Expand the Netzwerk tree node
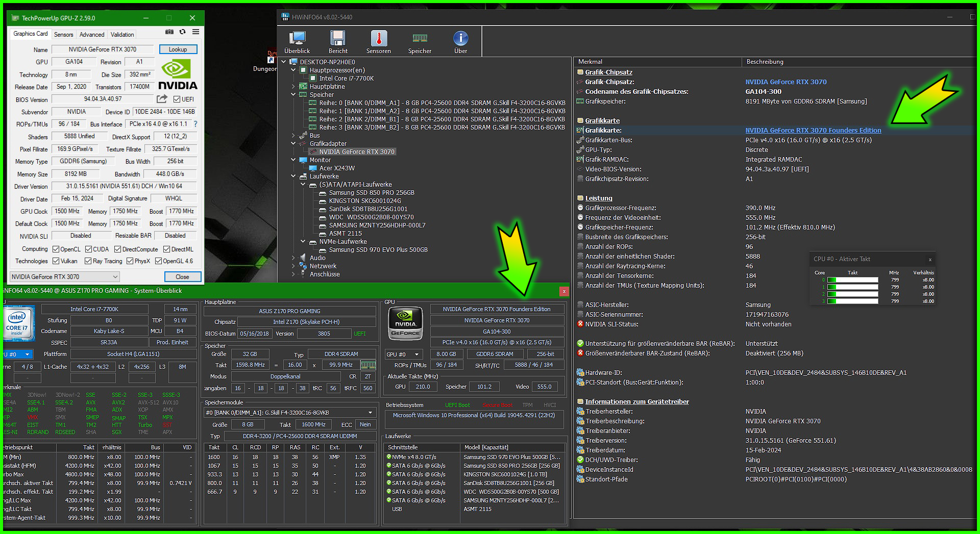Screen dimensions: 980x534 pyautogui.click(x=293, y=266)
